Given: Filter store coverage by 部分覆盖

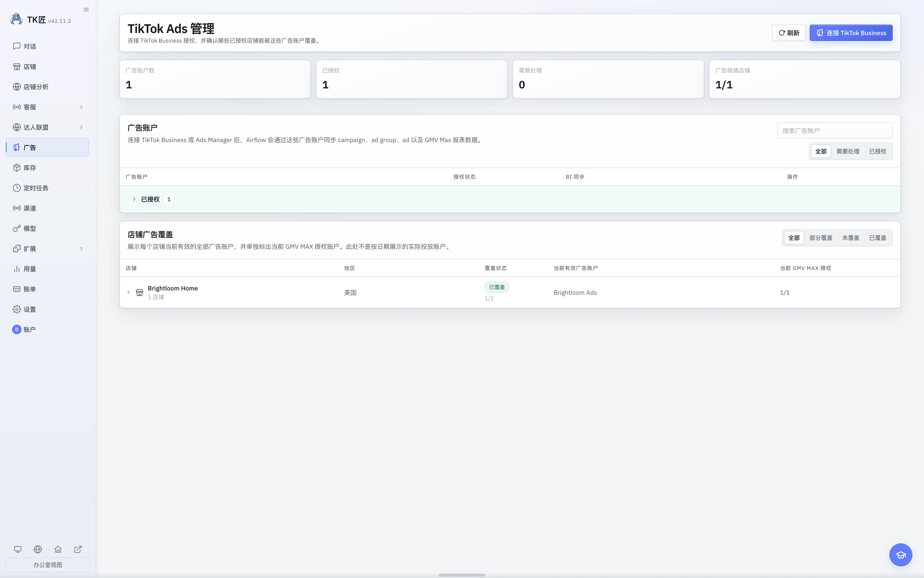Looking at the screenshot, I should [x=821, y=238].
